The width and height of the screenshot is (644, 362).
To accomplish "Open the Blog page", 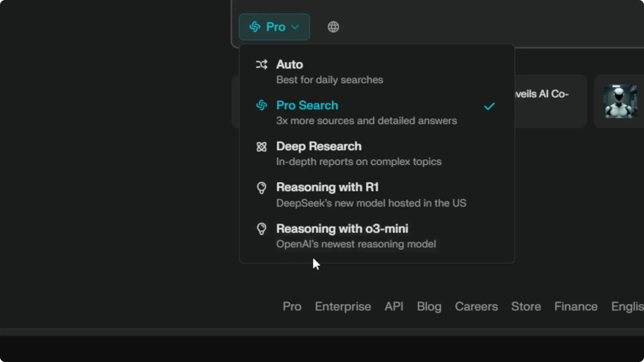I will click(429, 306).
